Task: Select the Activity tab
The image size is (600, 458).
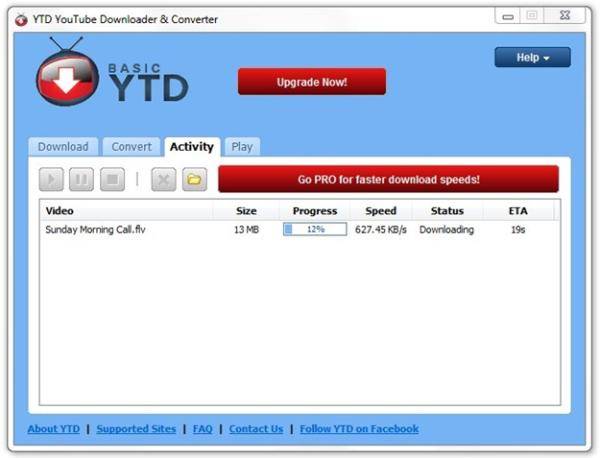Action: [x=192, y=147]
